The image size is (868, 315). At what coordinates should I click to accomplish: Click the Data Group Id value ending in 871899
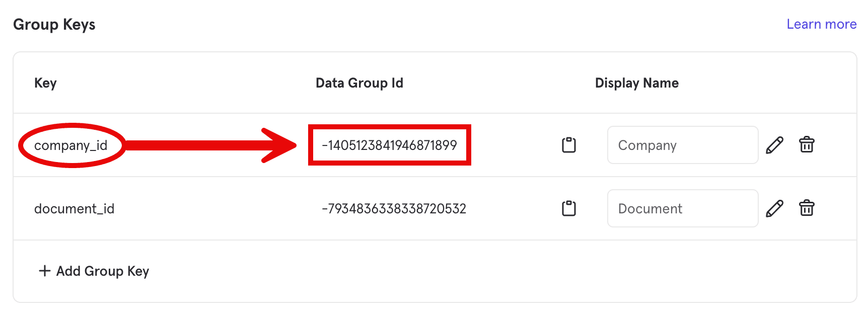389,145
